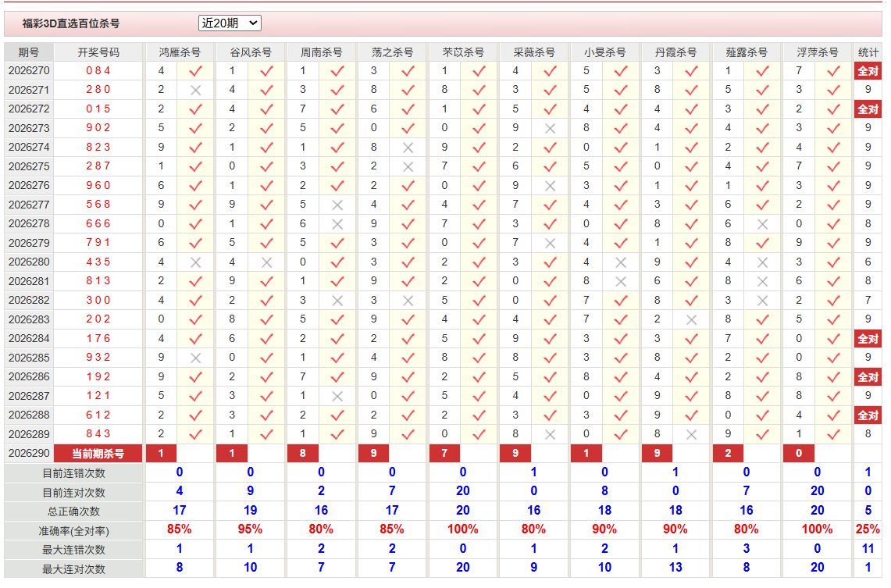
Task: Click 周南 current kill number 8 badge
Action: click(303, 454)
